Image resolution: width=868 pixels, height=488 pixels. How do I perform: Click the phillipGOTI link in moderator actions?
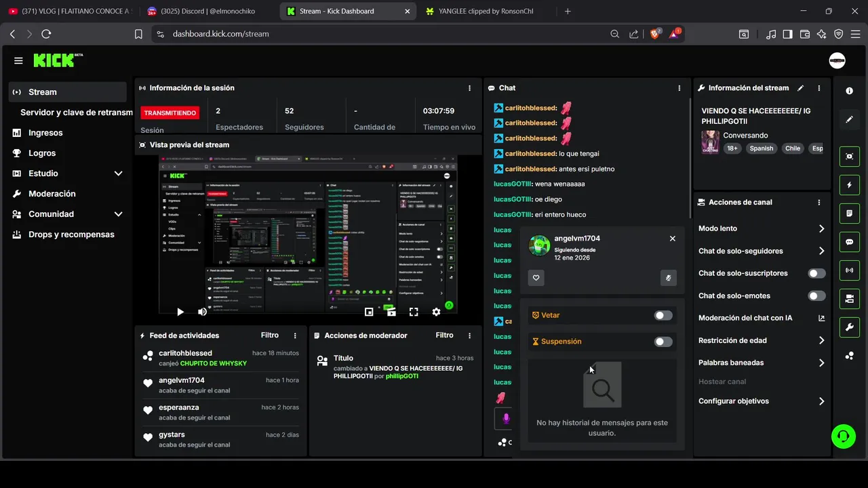click(402, 376)
